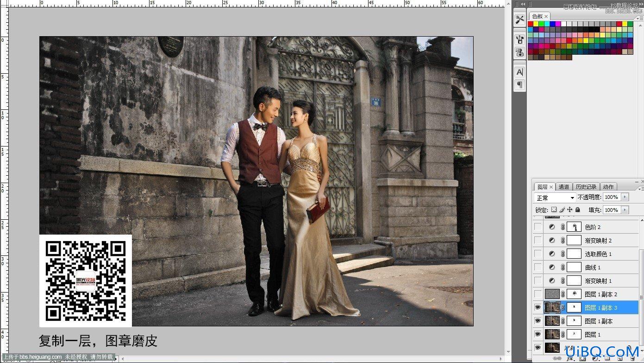Click the mask link chain on 色阶 2
644x363 pixels.
coord(563,227)
